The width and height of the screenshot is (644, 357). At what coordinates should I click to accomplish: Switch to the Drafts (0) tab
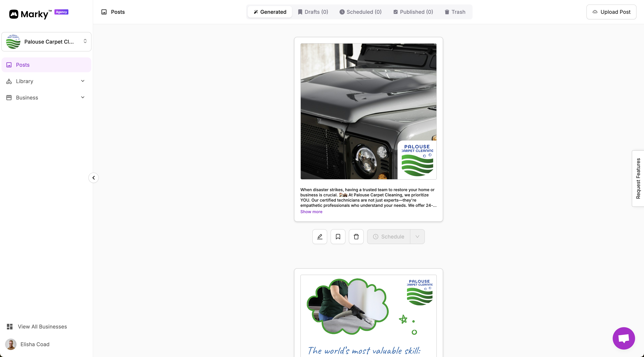point(313,12)
